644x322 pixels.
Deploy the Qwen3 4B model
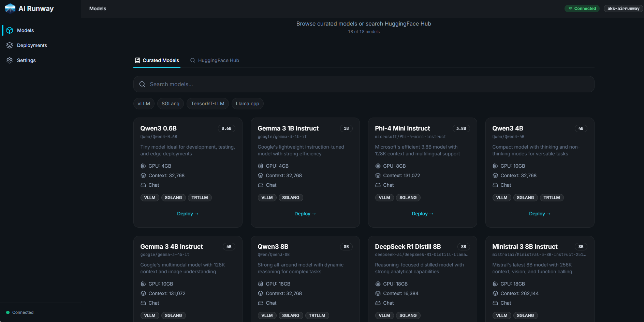[540, 214]
